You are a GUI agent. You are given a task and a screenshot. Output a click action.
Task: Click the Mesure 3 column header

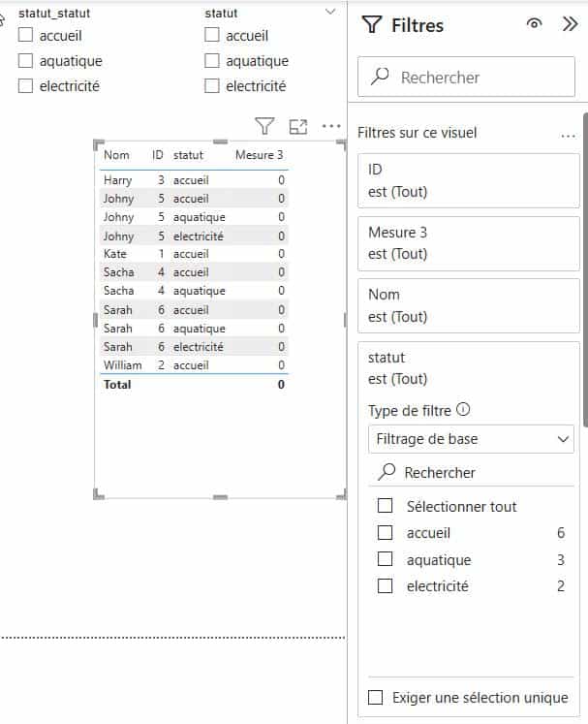[259, 155]
